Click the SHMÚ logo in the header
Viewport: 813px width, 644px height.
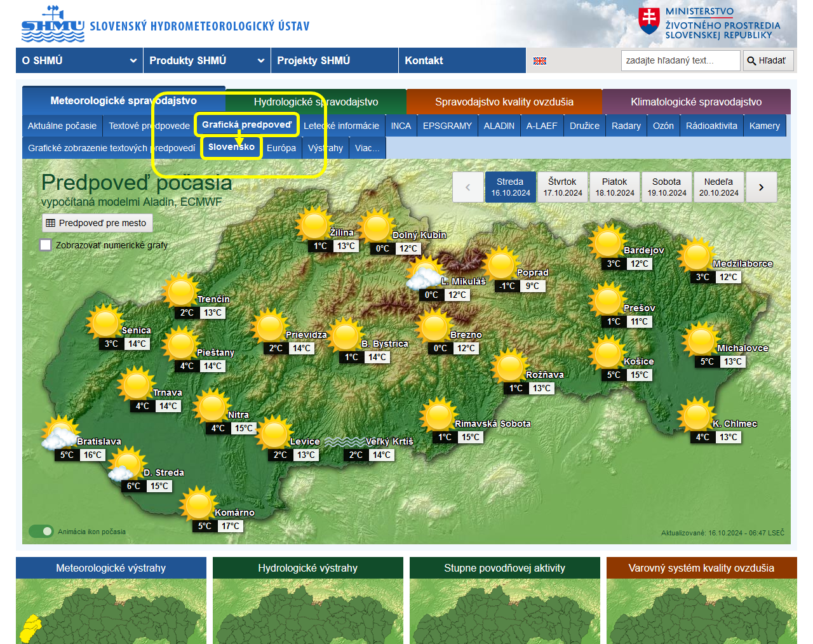point(53,25)
